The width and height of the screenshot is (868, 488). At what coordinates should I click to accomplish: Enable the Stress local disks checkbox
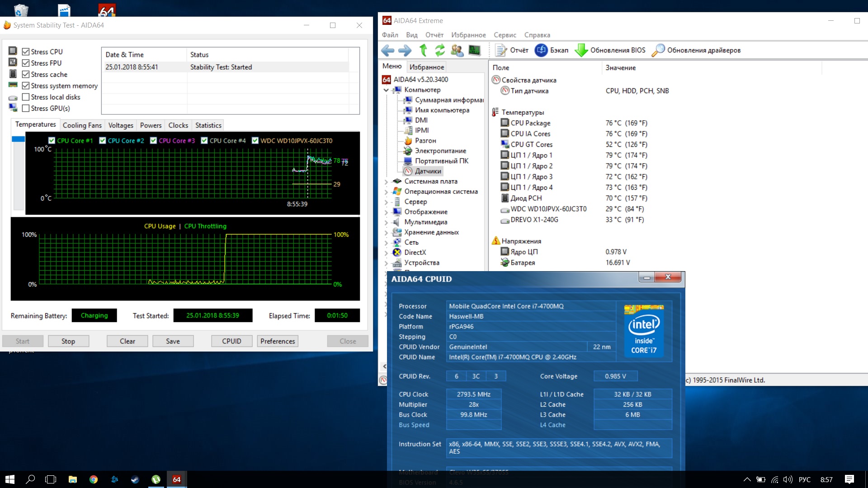[x=26, y=97]
